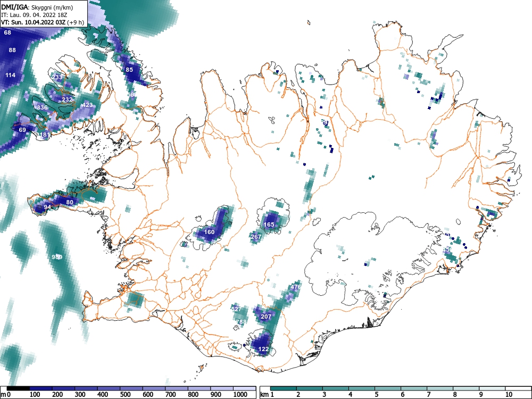Click the value '207' on the map

pyautogui.click(x=266, y=317)
